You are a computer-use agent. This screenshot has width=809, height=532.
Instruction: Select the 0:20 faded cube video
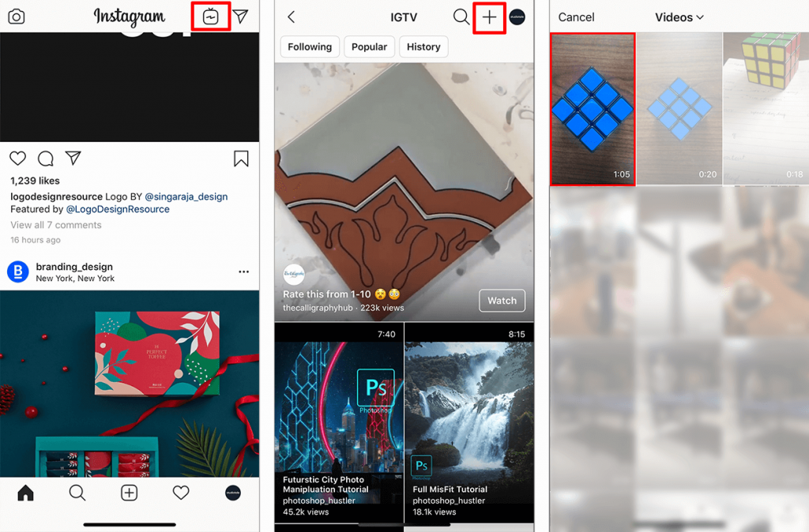(679, 109)
